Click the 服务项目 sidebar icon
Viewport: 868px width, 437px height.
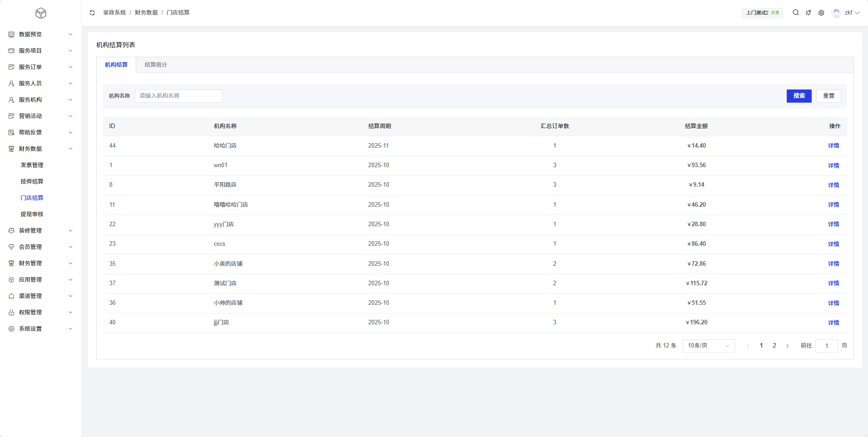pos(11,51)
